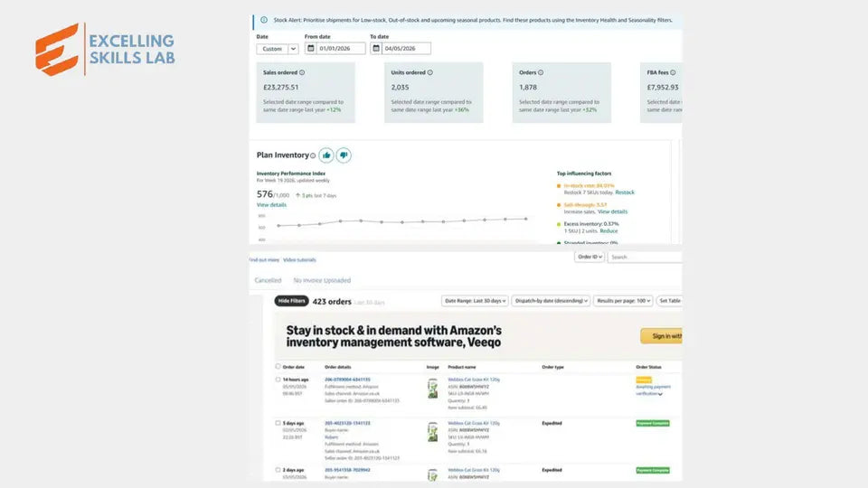Screen dimensions: 868x488
Task: Click green Payment Complete badge in 5 days ago row
Action: [x=653, y=423]
